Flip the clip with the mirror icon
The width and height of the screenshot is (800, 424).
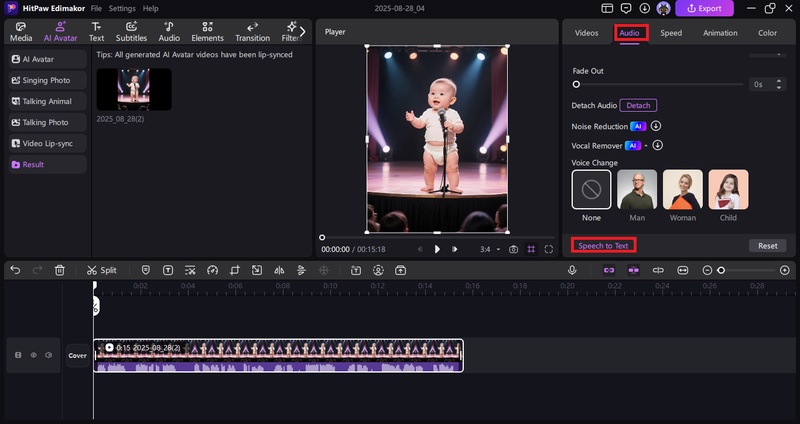tap(279, 270)
